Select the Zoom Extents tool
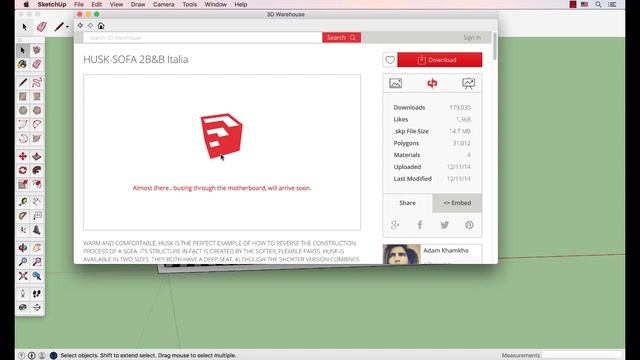Viewport: 640px width, 360px height. pos(23,276)
